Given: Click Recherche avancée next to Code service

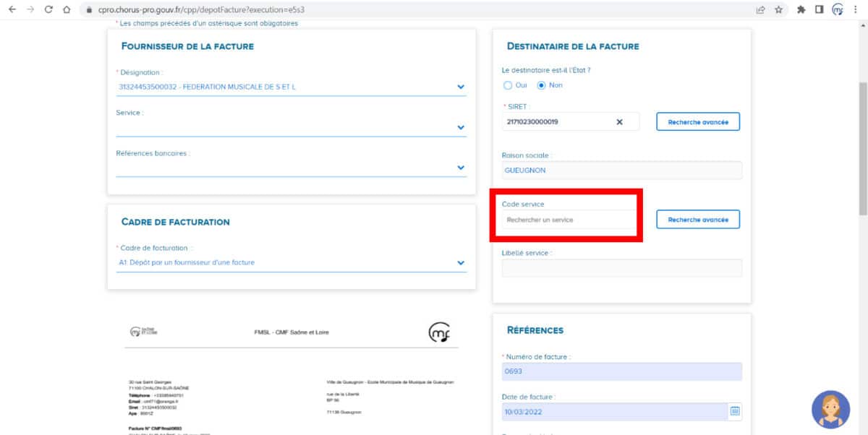Looking at the screenshot, I should [697, 219].
